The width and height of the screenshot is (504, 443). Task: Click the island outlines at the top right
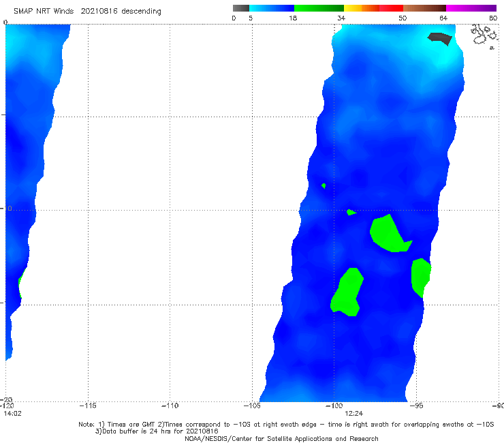point(484,35)
